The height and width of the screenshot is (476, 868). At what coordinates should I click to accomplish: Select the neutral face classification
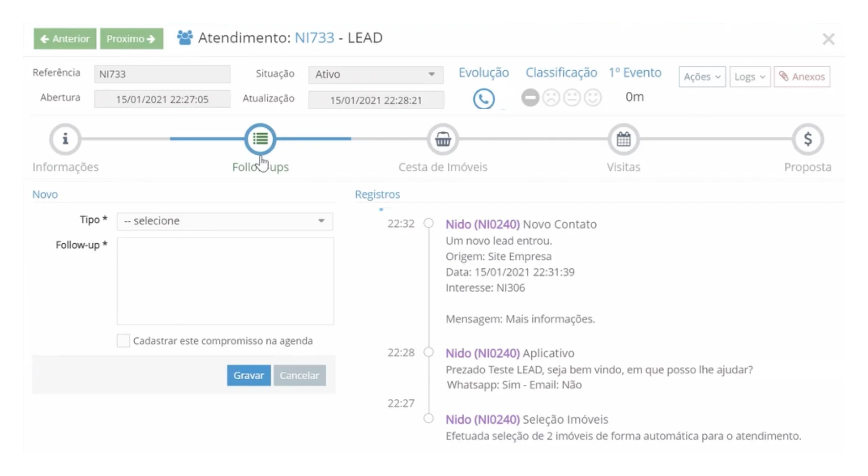(572, 98)
